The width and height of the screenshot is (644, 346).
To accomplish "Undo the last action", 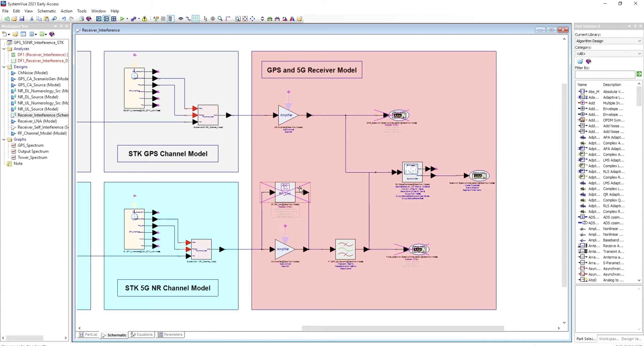I will tap(64, 19).
